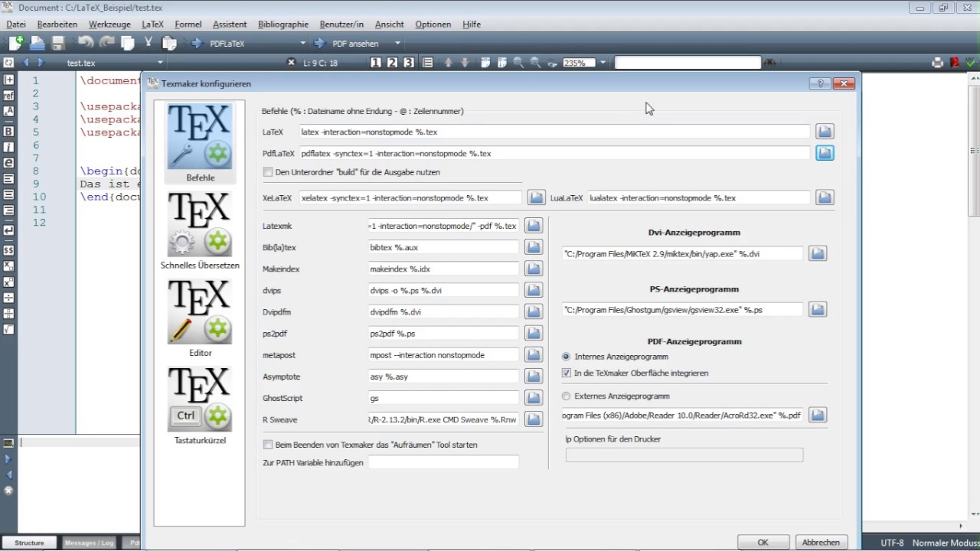The width and height of the screenshot is (980, 551).
Task: Click the binoculars search icon
Action: [770, 63]
